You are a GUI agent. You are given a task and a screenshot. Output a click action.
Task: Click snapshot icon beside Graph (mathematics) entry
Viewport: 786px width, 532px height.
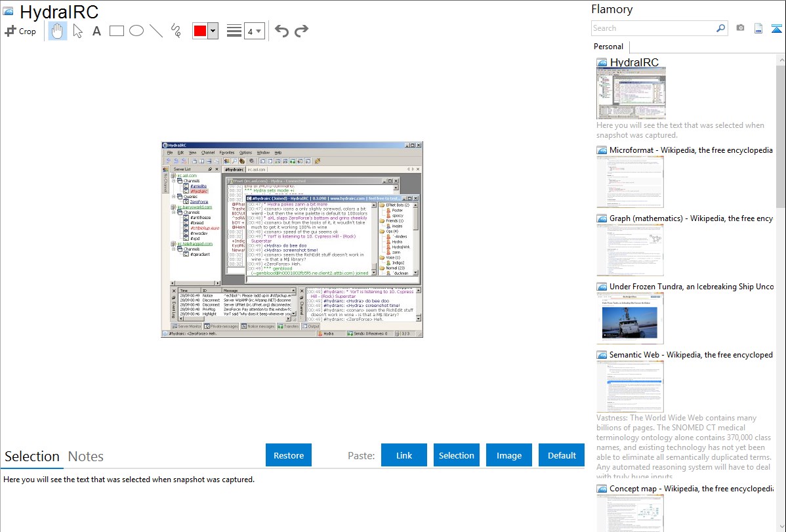pyautogui.click(x=602, y=218)
